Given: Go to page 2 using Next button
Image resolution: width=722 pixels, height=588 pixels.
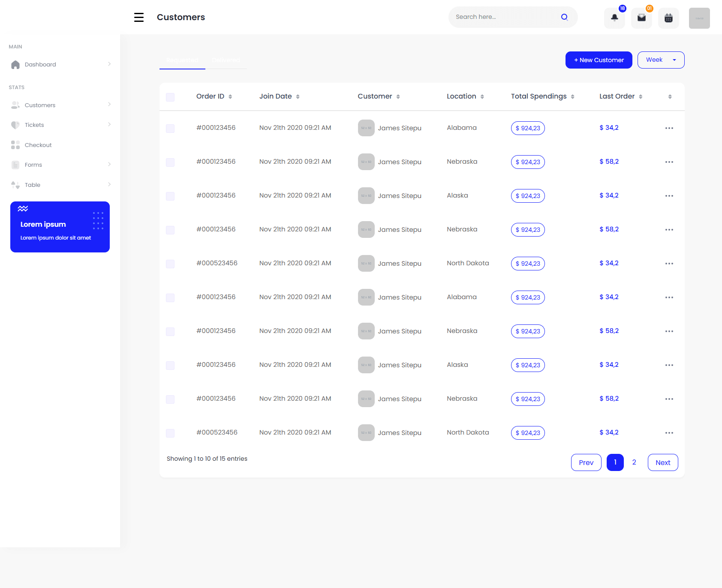Looking at the screenshot, I should pos(662,462).
